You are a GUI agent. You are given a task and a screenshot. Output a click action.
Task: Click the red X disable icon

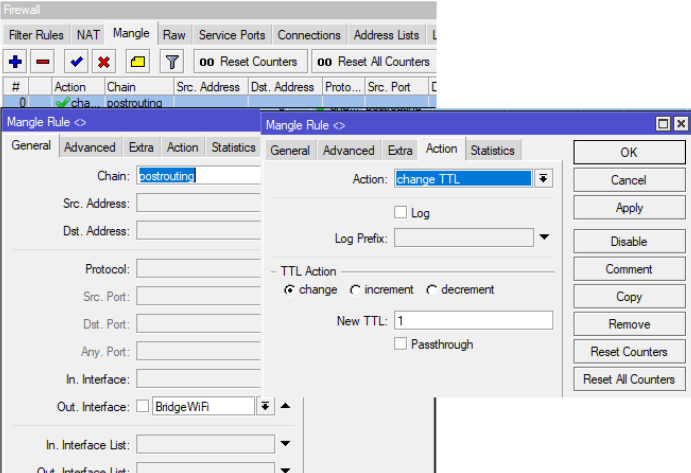[103, 62]
